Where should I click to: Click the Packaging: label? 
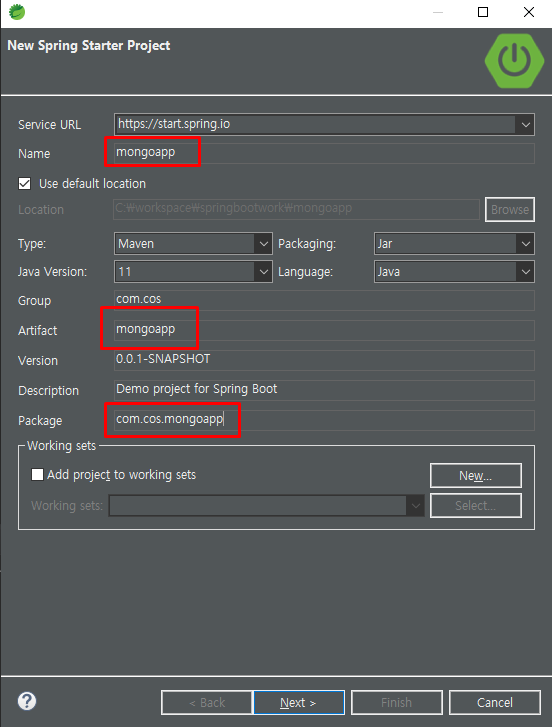tap(307, 244)
